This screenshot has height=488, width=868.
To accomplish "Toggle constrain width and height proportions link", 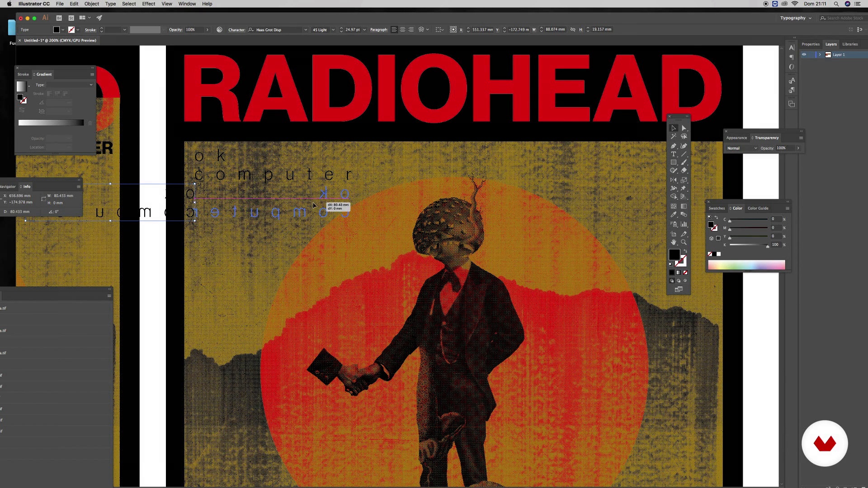I will coord(573,29).
